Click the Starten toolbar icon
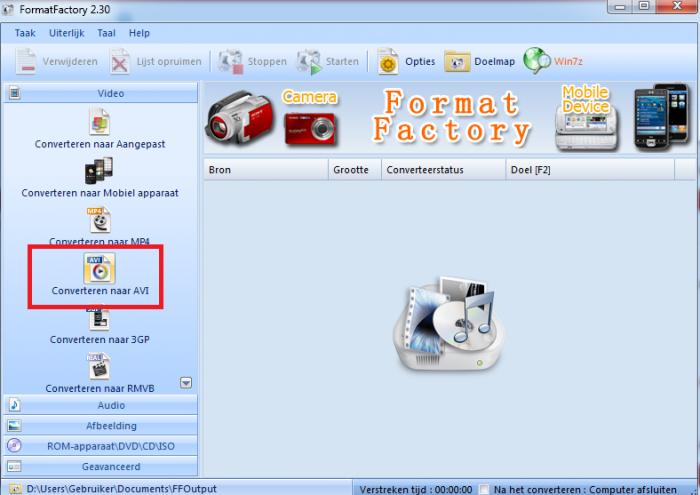The height and width of the screenshot is (495, 700). point(309,62)
